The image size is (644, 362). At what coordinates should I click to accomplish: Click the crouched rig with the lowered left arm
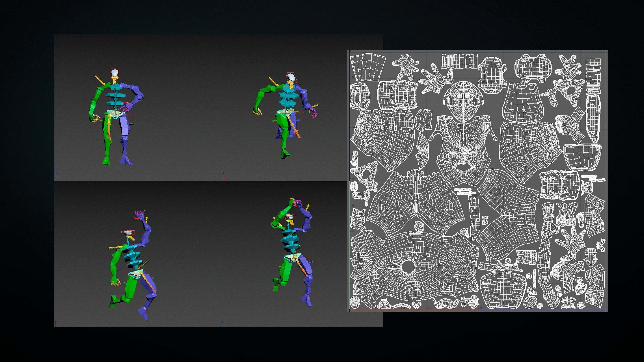point(286,116)
